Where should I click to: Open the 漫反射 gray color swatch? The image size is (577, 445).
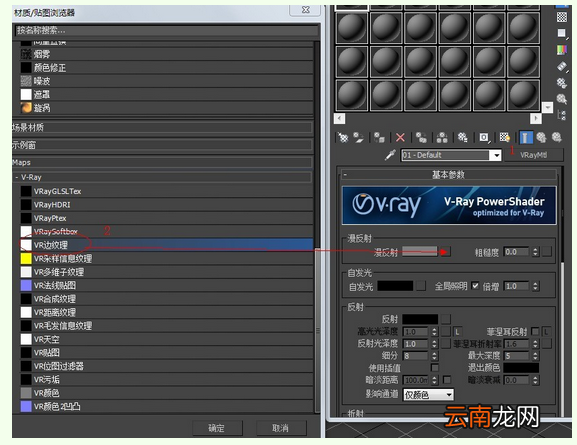420,252
